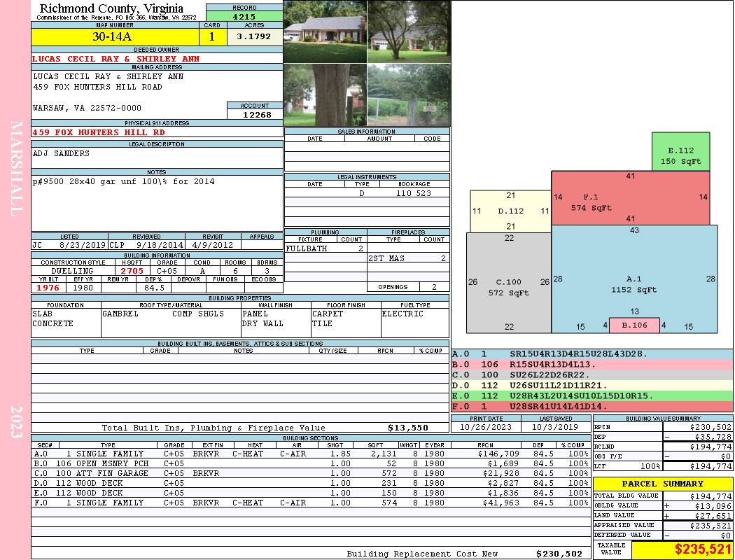735x560 pixels.
Task: Select record number 4215
Action: 244,16
